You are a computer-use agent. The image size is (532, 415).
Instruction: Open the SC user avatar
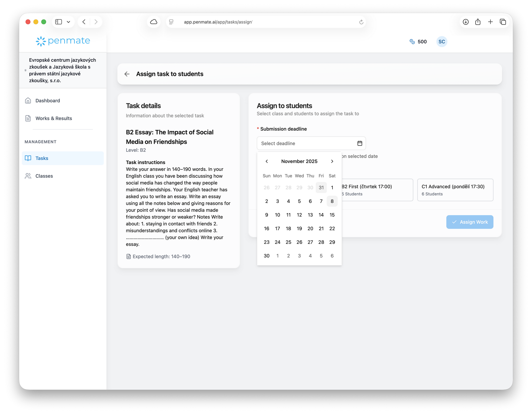442,42
